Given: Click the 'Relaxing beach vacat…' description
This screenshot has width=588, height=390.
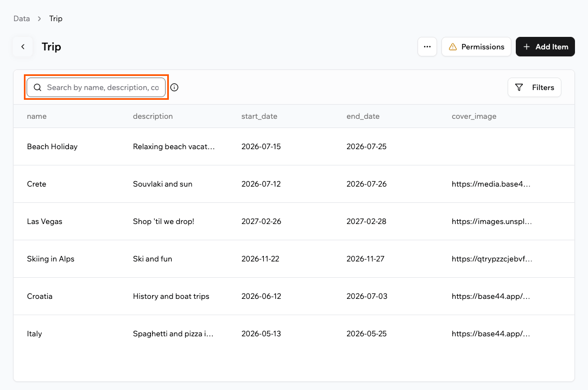Looking at the screenshot, I should pyautogui.click(x=174, y=146).
